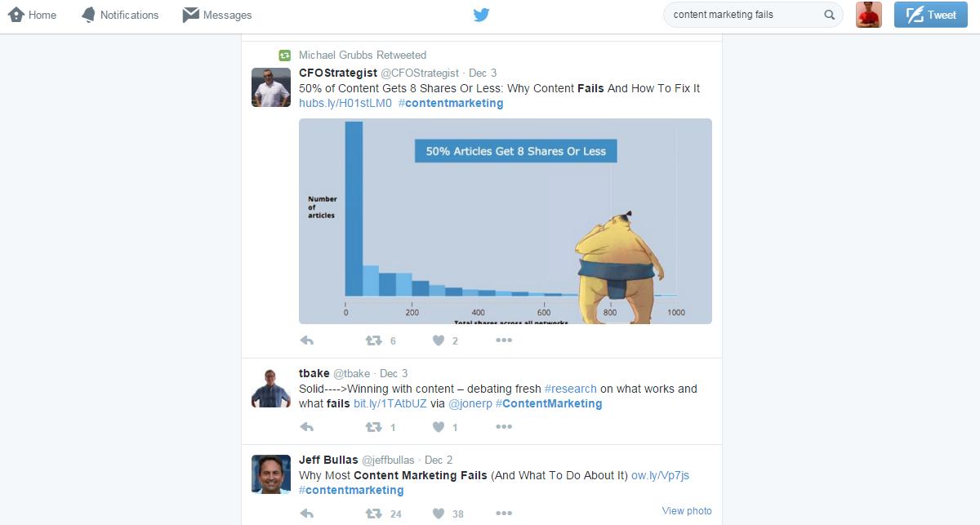Open CFOStrategist's profile picture
980x525 pixels.
point(271,87)
